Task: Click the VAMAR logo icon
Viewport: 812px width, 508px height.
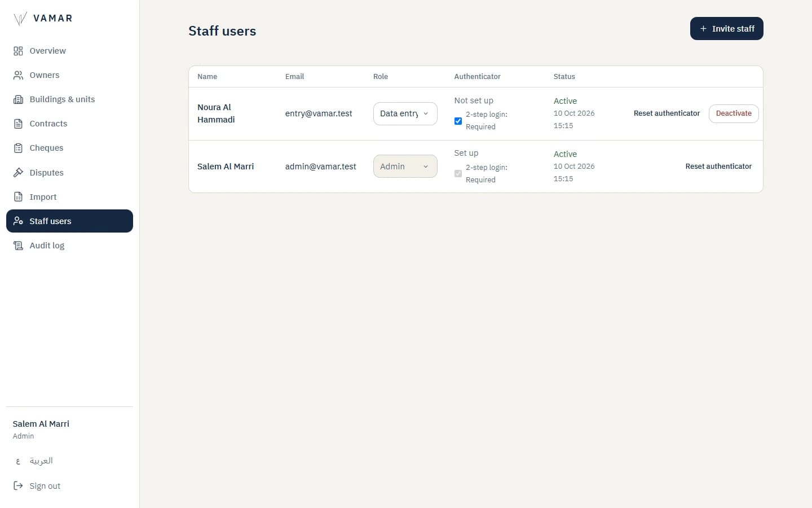Action: [20, 19]
